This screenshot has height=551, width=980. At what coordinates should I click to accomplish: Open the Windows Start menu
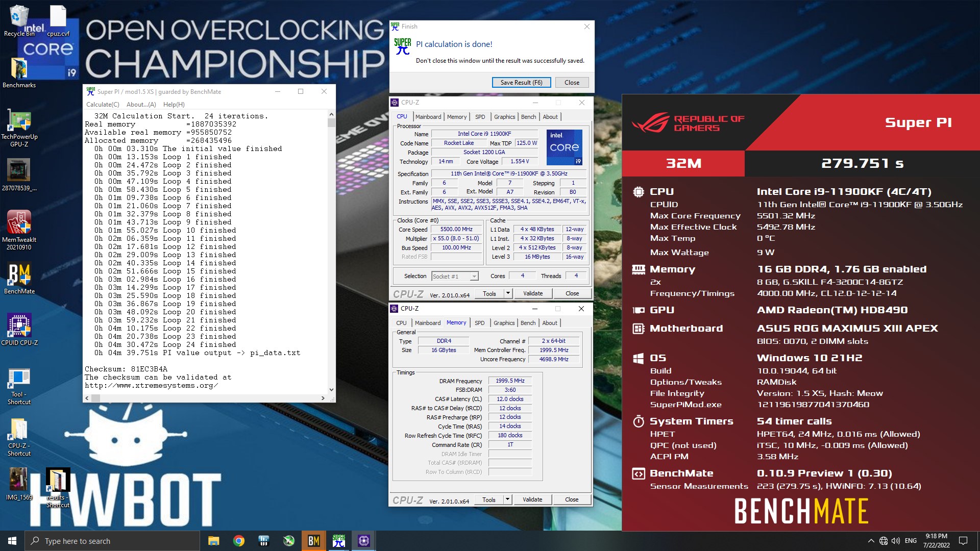[12, 541]
